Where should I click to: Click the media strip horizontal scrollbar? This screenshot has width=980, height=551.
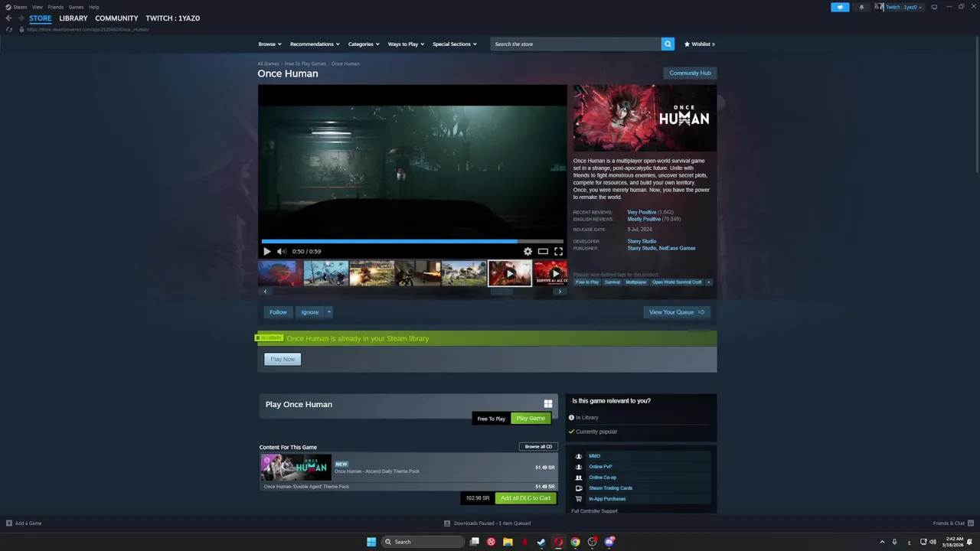click(x=501, y=292)
